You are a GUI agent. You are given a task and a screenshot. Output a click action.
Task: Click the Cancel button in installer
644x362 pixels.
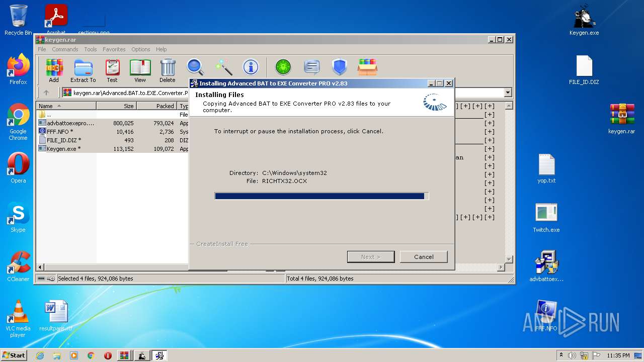click(424, 257)
